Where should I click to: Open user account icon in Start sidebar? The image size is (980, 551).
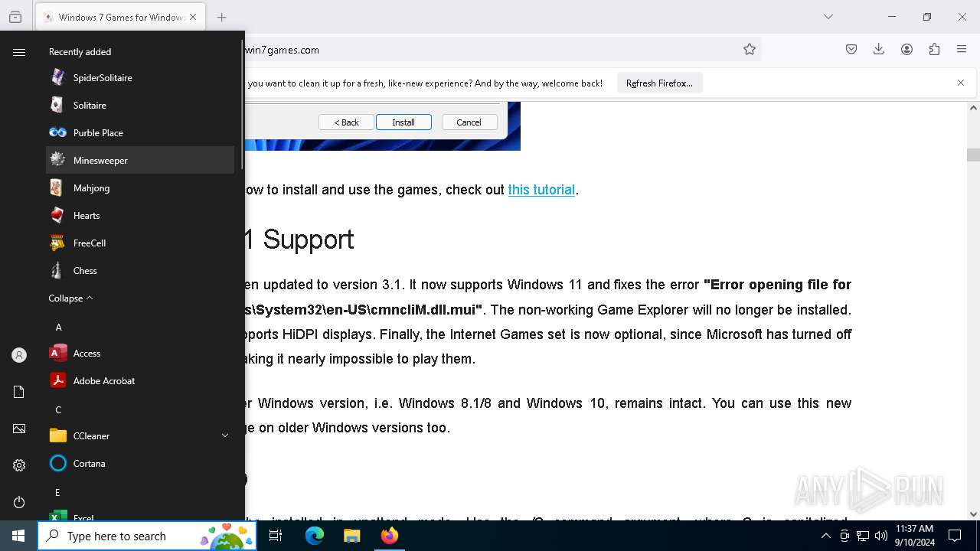click(x=19, y=355)
